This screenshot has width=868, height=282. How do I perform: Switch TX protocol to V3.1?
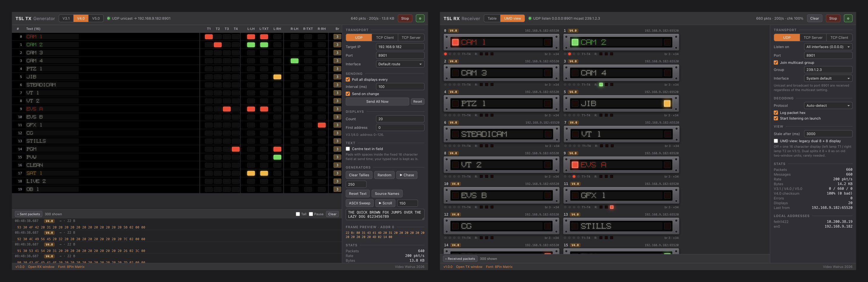coord(66,18)
